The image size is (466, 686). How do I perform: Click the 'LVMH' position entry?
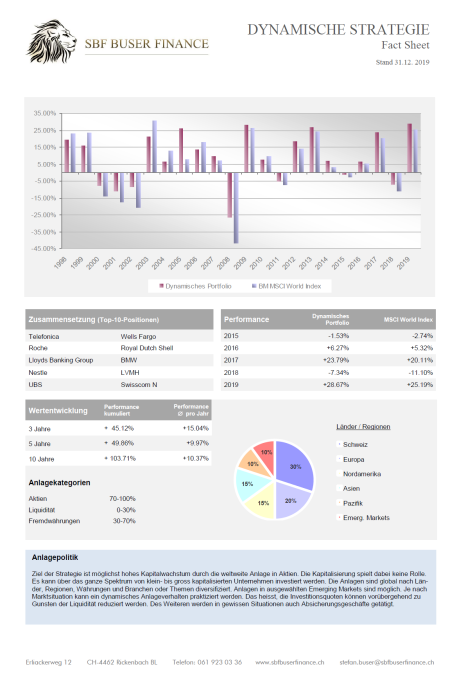pos(130,372)
